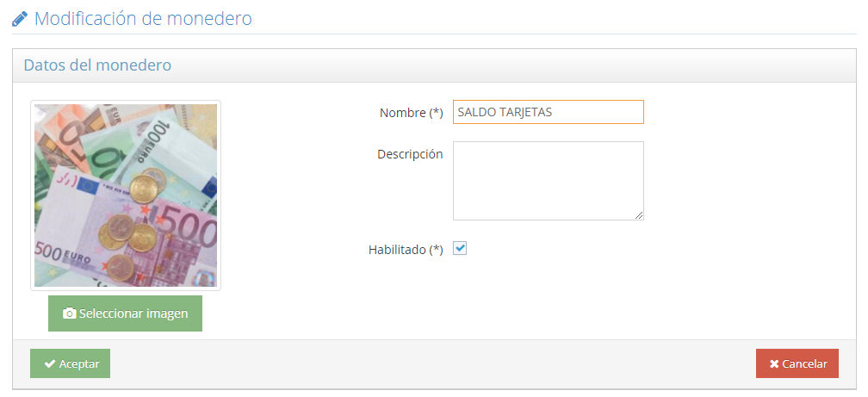This screenshot has height=397, width=868.
Task: Uncheck the Habilitado checkbox
Action: coord(460,249)
